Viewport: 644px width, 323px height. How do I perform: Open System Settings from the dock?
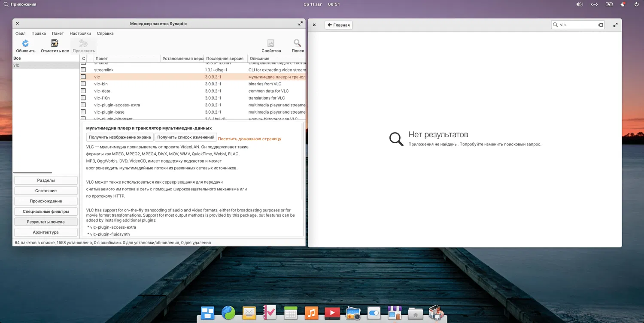pos(374,313)
